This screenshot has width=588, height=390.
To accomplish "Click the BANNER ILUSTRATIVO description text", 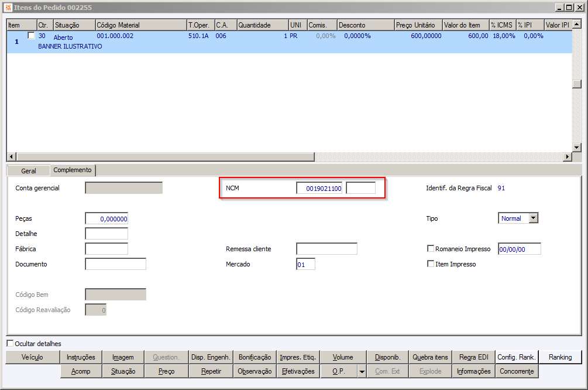I will click(x=70, y=46).
